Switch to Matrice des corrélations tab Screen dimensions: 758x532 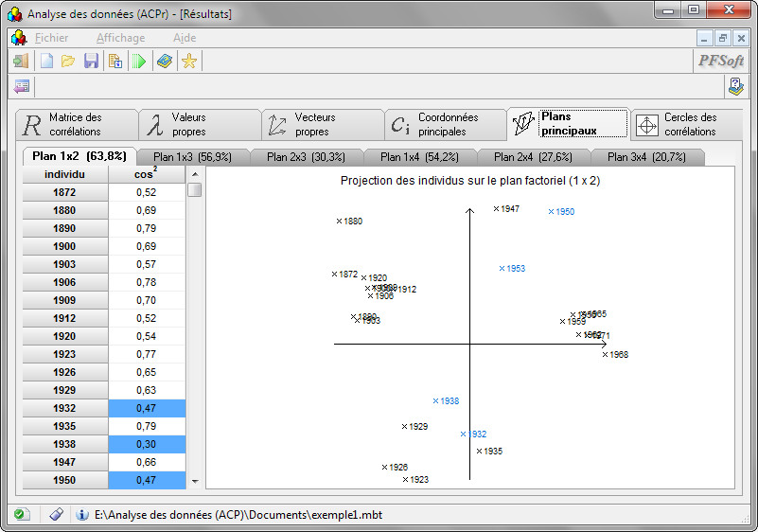coord(77,124)
